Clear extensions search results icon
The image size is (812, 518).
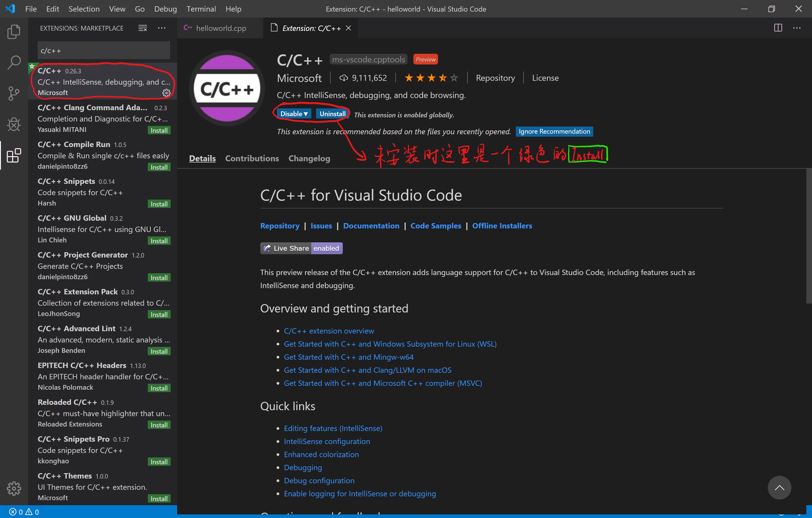tap(143, 28)
